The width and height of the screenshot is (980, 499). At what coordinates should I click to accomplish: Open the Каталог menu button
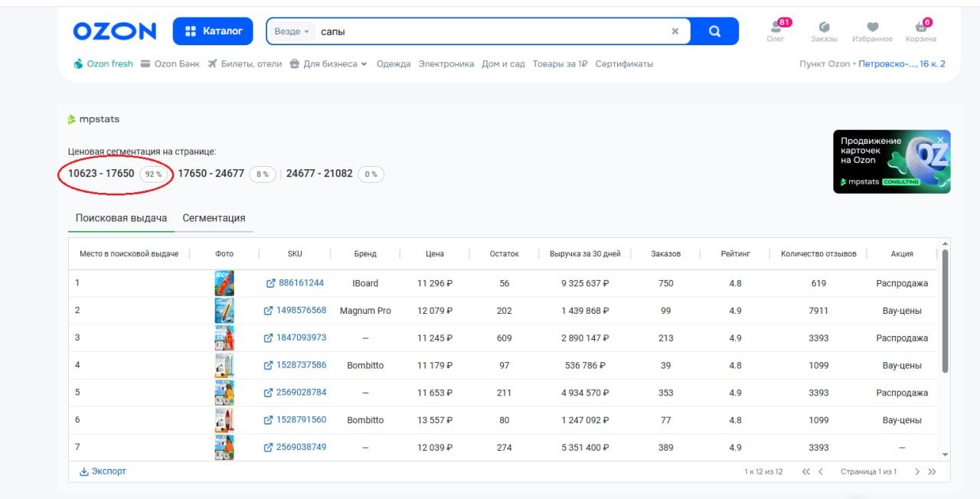pyautogui.click(x=213, y=31)
